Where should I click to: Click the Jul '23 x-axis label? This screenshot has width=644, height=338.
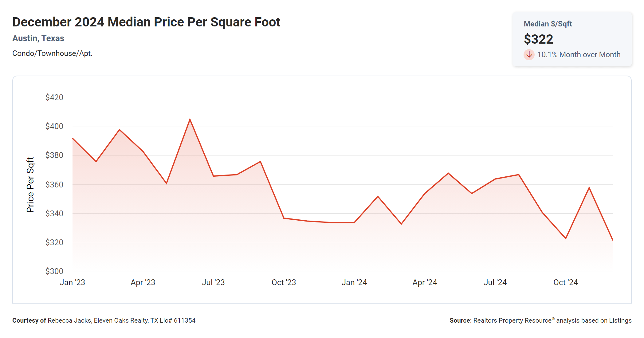coord(213,282)
